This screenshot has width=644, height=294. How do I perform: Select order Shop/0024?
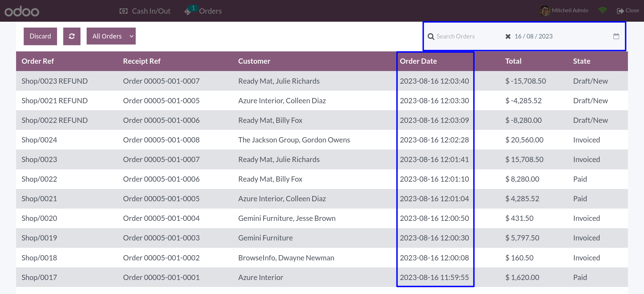(x=322, y=140)
